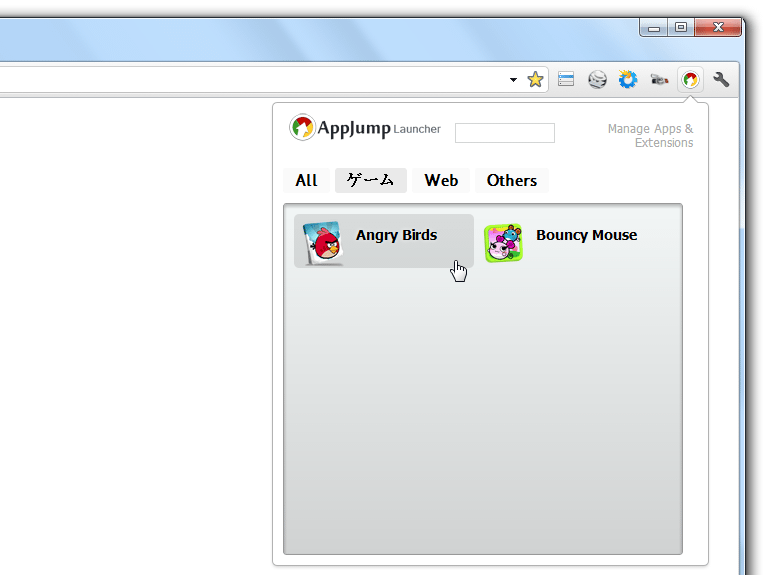Open the address bar dropdown arrow
Screen dimensions: 767x575
(x=513, y=79)
